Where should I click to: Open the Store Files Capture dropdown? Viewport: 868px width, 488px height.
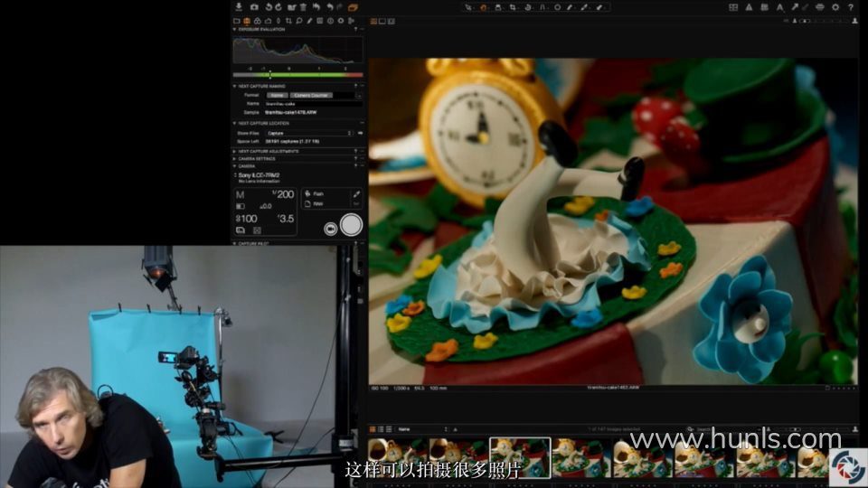pyautogui.click(x=309, y=134)
